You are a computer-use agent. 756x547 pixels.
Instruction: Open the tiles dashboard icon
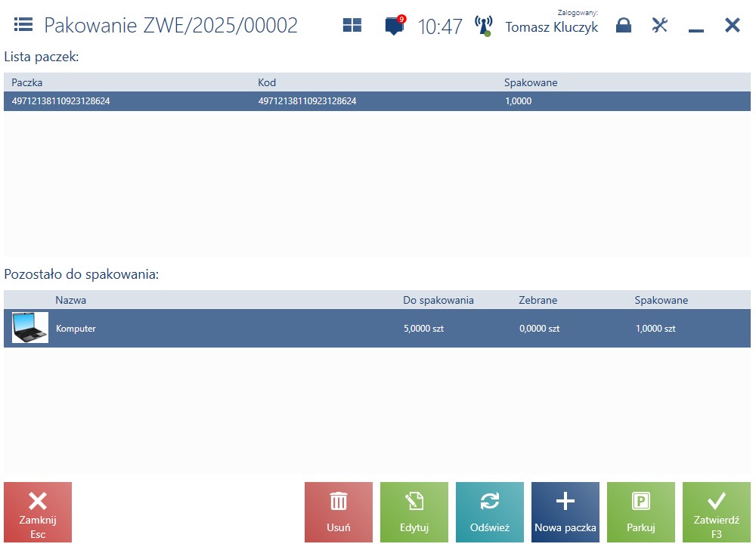352,25
